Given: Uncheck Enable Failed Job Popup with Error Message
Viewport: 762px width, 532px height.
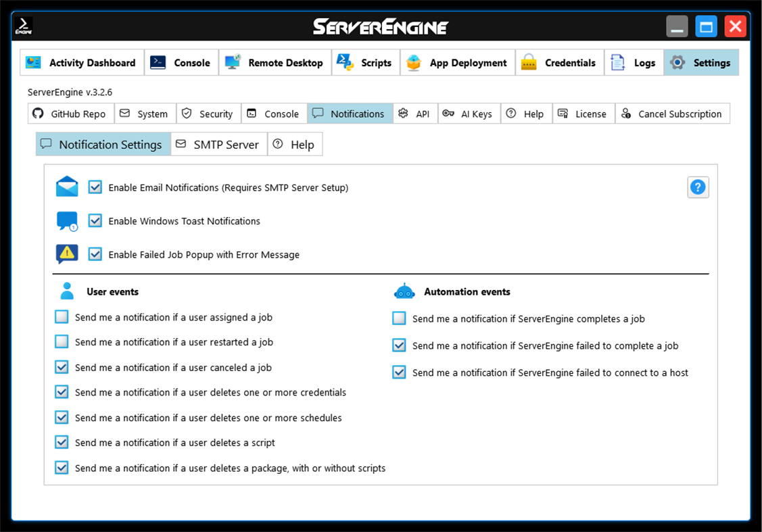Looking at the screenshot, I should 95,254.
